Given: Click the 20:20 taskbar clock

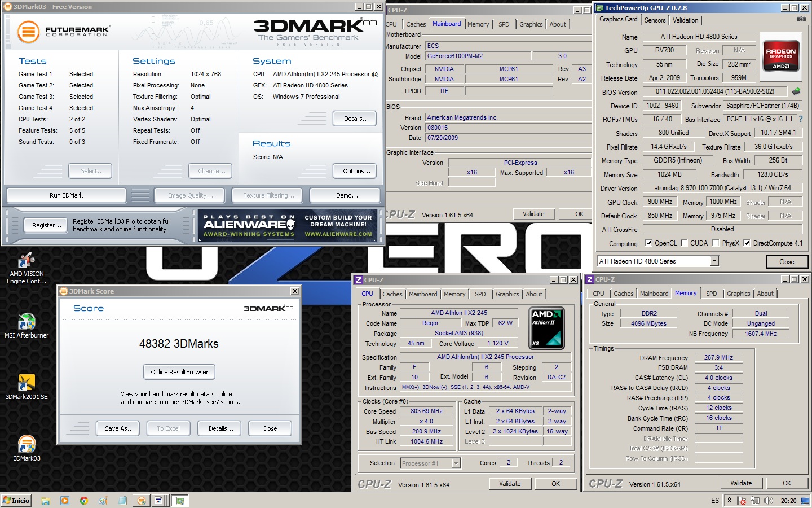Looking at the screenshot, I should pyautogui.click(x=788, y=501).
